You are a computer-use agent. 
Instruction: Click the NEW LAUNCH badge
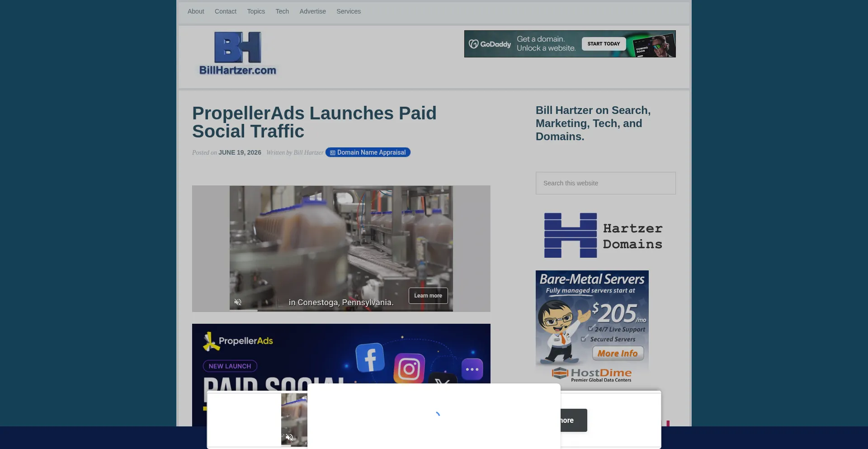(230, 366)
